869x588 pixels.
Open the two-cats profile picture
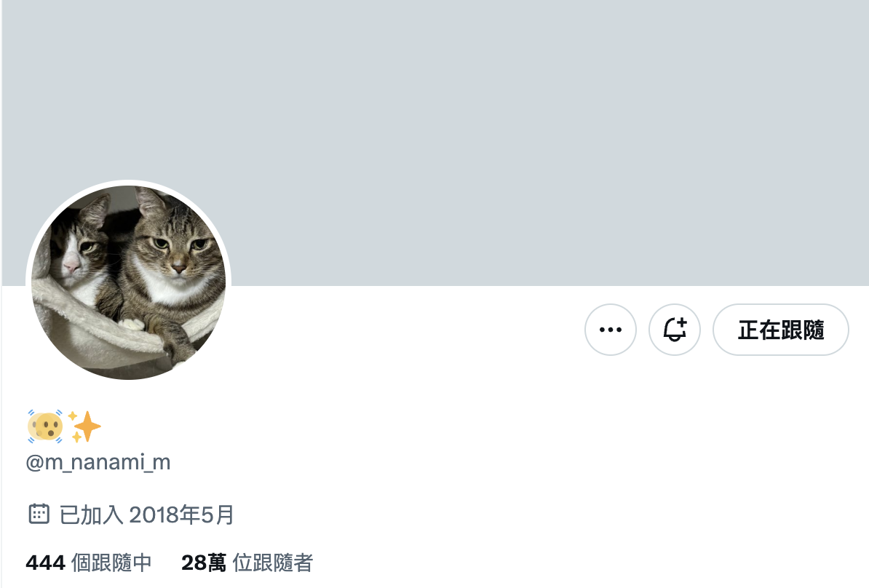[x=129, y=282]
